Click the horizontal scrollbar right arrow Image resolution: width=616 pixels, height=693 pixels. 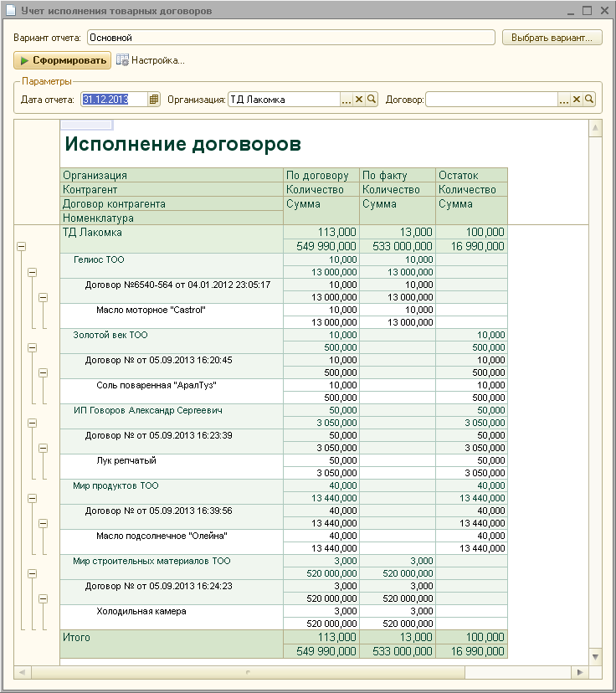(x=580, y=672)
